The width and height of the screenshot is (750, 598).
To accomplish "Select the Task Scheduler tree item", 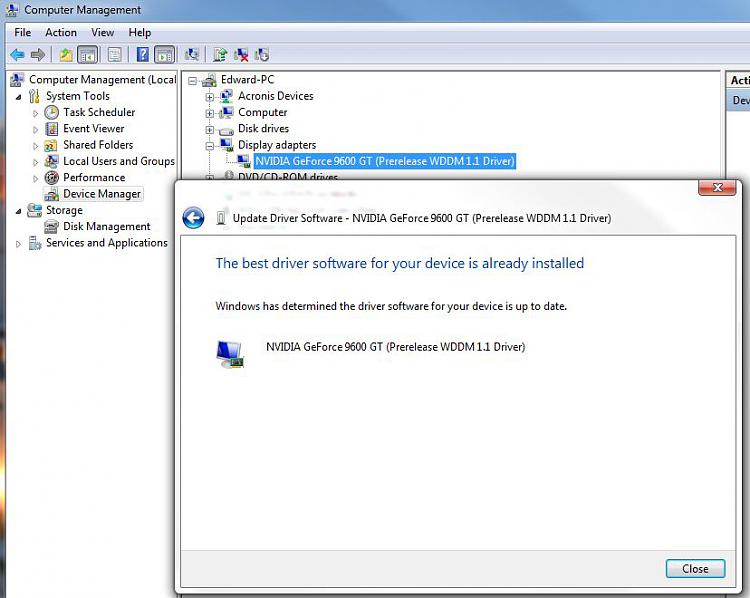I will tap(99, 112).
